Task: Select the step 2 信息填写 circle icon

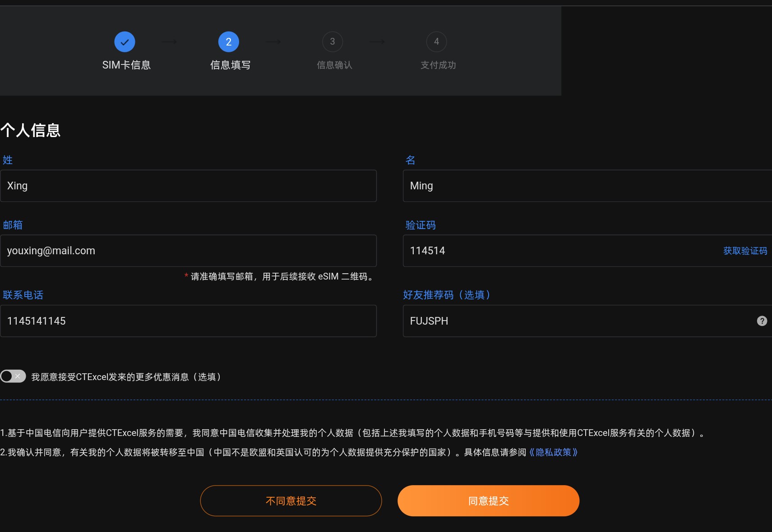Action: click(229, 41)
